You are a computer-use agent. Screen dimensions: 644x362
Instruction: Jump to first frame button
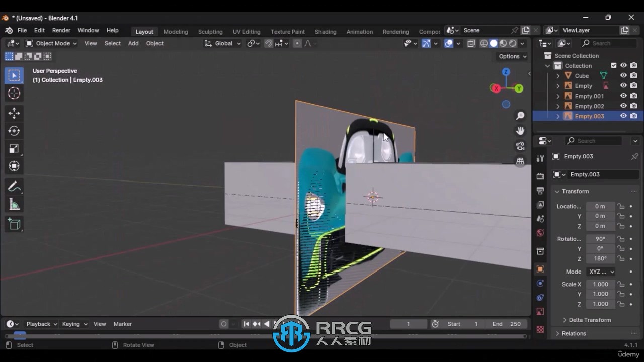246,324
